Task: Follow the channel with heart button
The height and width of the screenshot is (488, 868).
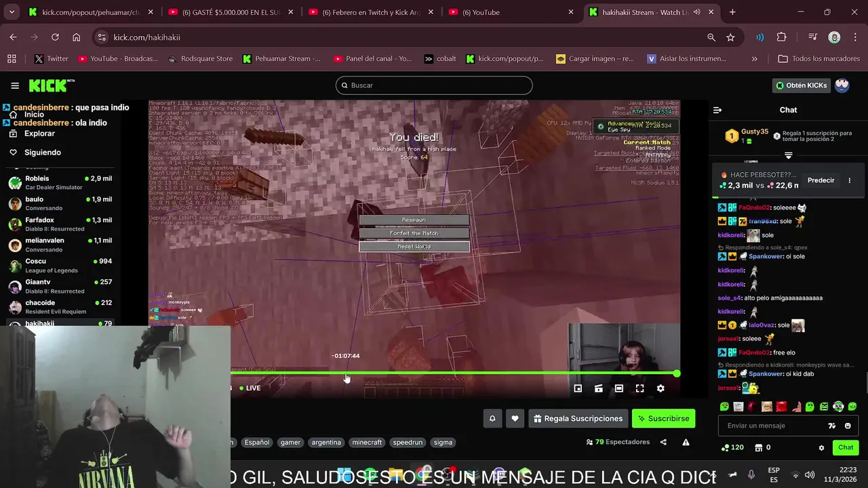Action: tap(515, 419)
